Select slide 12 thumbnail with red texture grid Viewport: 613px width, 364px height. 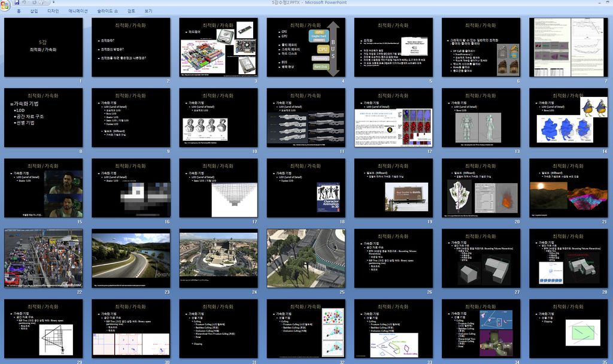(x=394, y=118)
